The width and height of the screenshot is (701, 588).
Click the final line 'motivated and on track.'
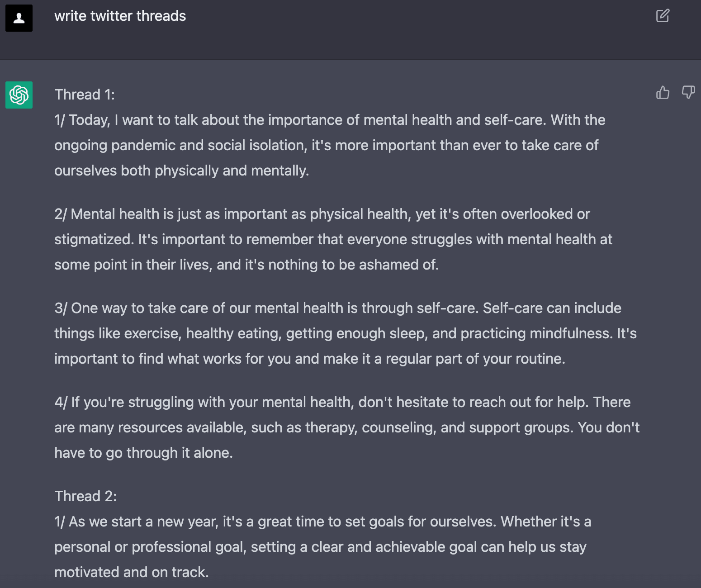pos(131,572)
